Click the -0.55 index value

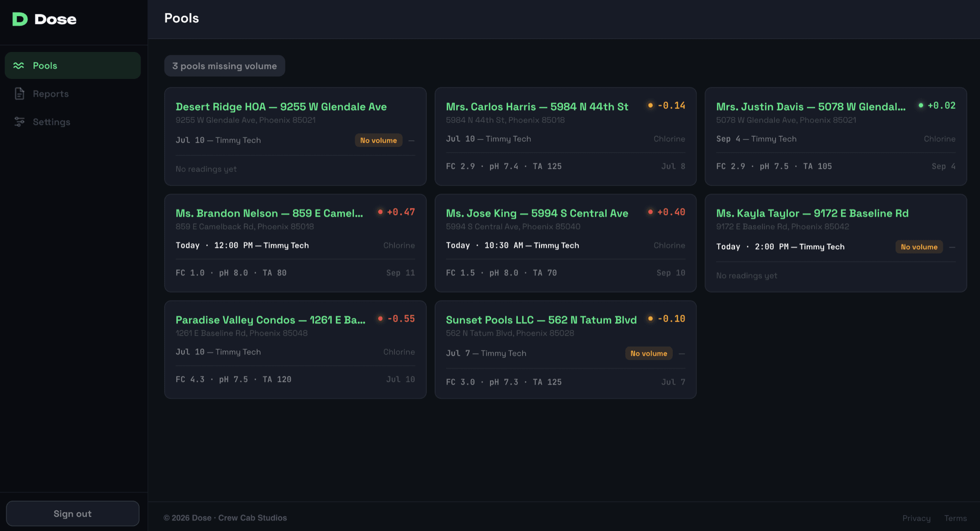pos(401,319)
